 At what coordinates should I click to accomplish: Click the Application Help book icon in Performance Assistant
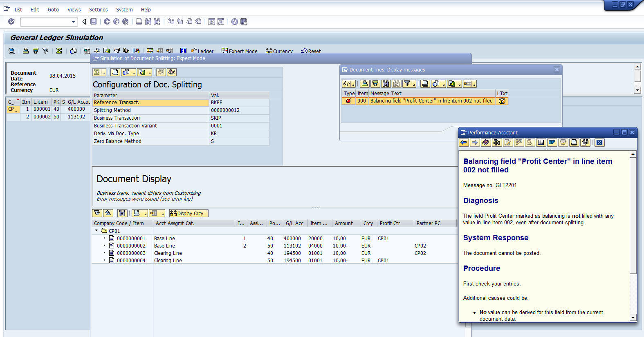(486, 143)
